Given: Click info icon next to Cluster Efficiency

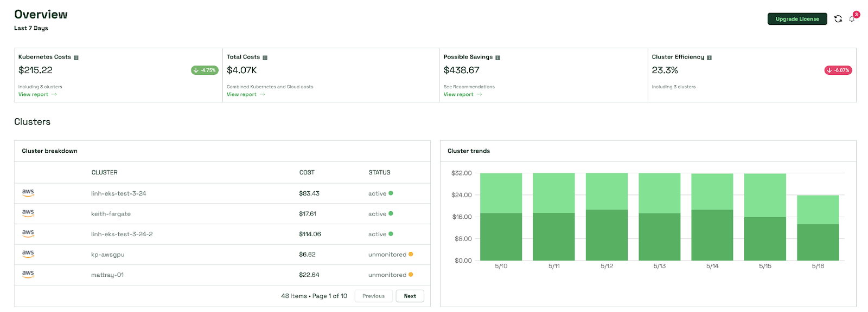Looking at the screenshot, I should (709, 57).
